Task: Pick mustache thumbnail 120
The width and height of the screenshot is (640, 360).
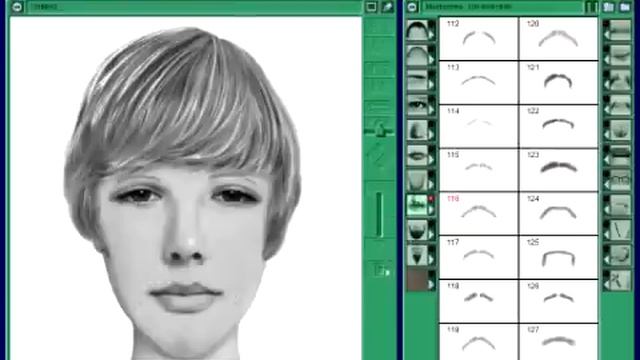Action: point(558,39)
